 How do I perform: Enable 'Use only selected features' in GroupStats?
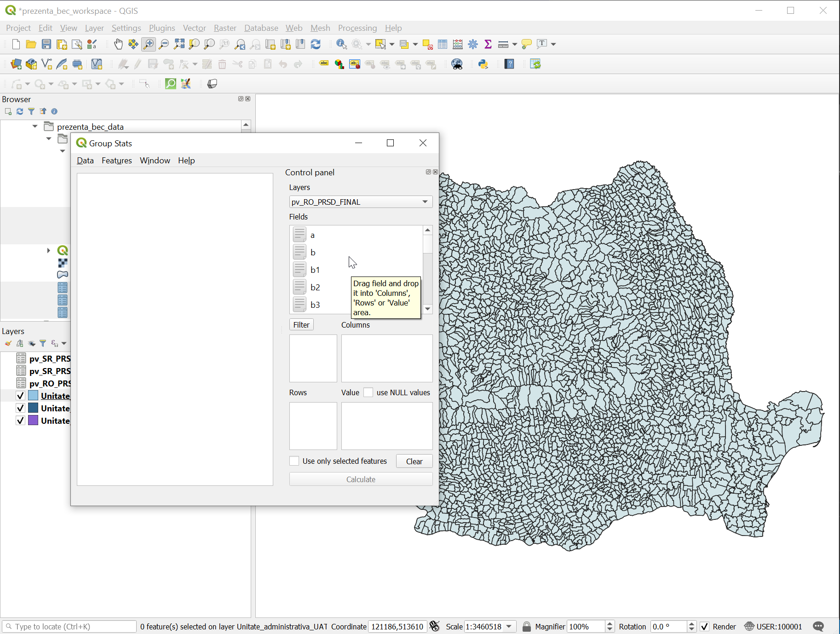point(294,461)
